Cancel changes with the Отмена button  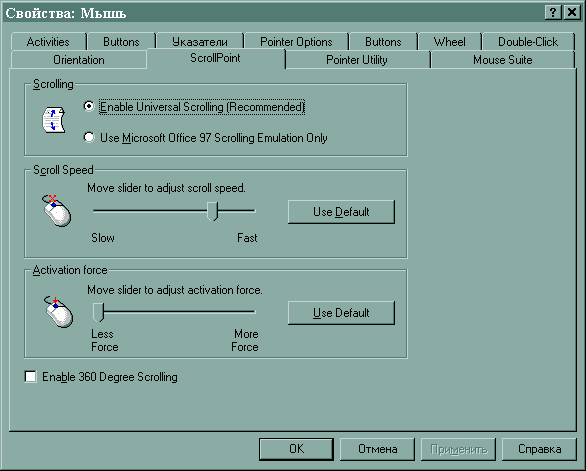377,449
